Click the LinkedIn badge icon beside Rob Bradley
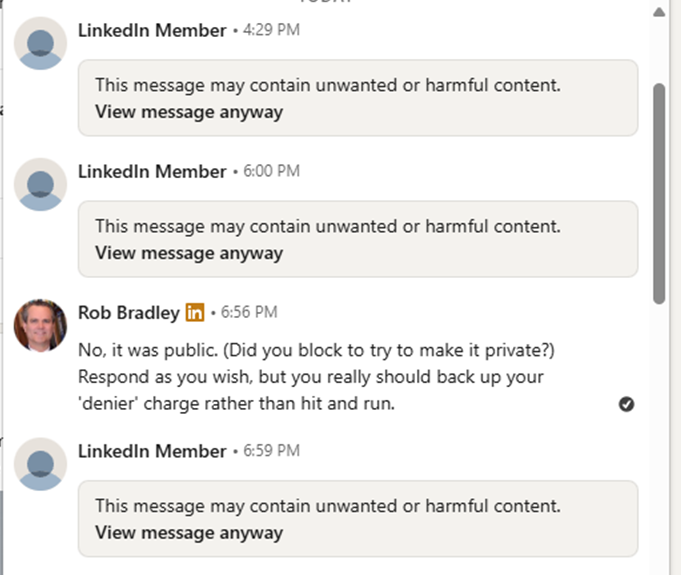Screen dimensions: 681x575 click(195, 312)
